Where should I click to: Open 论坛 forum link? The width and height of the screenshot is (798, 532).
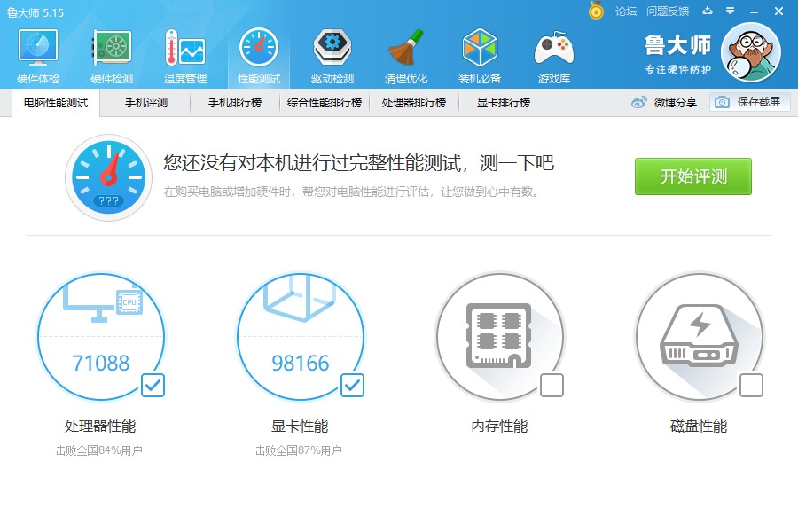626,12
